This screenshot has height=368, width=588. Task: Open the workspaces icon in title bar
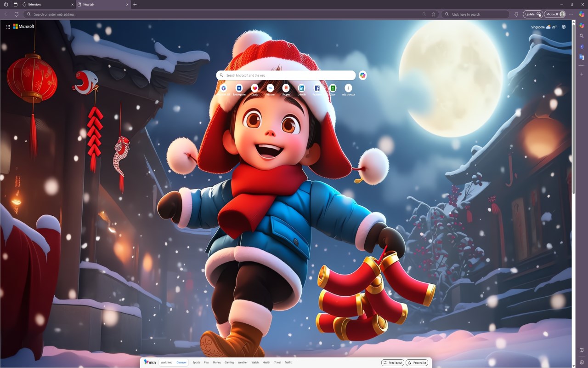(6, 4)
